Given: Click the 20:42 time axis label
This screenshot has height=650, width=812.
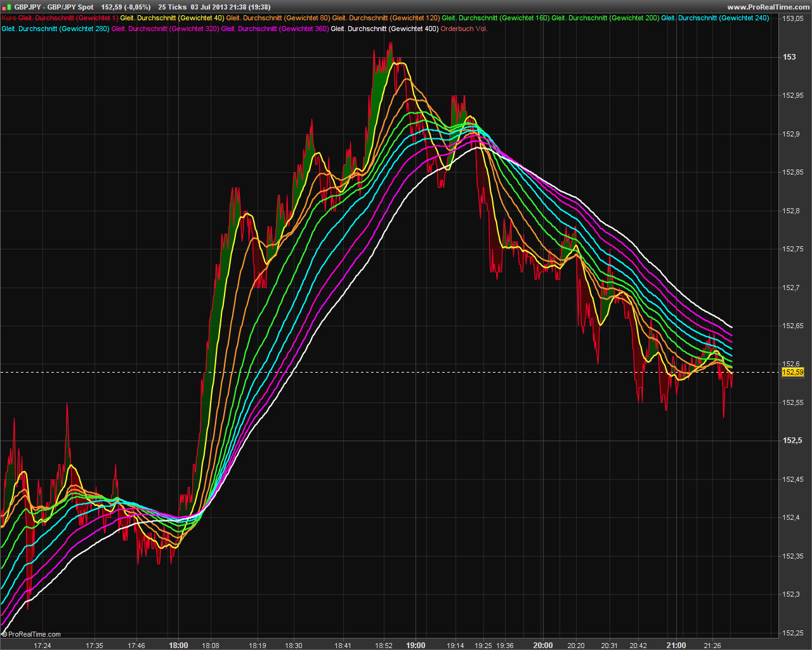Looking at the screenshot, I should coord(638,646).
